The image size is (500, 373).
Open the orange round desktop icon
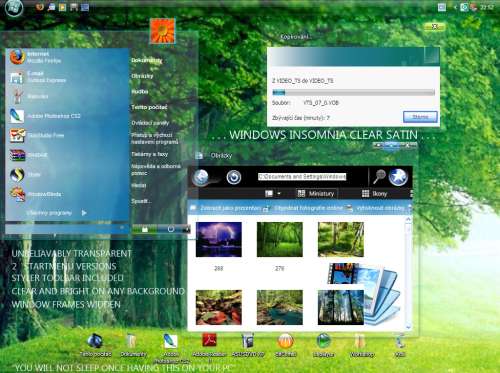point(285,345)
